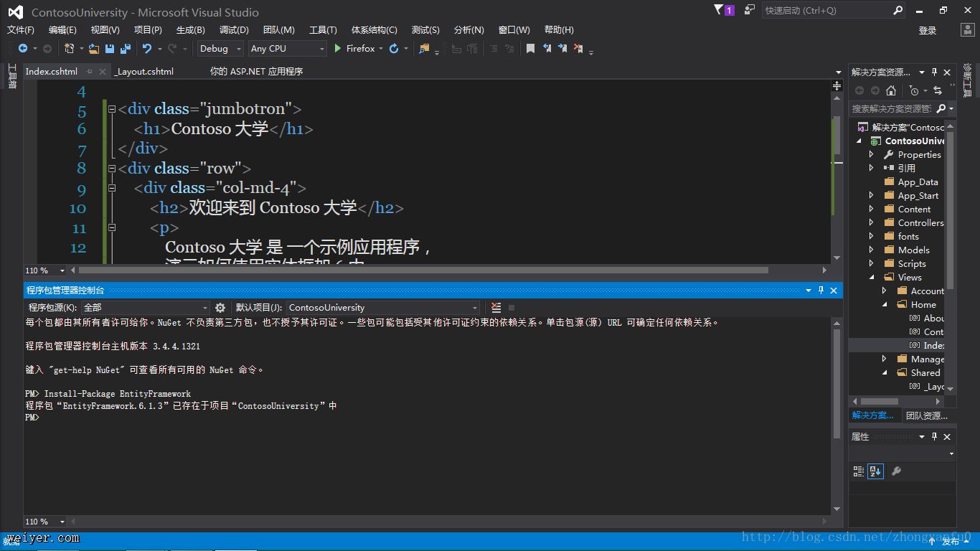
Task: Click the bookmark icon in the toolbar
Action: coord(530,49)
